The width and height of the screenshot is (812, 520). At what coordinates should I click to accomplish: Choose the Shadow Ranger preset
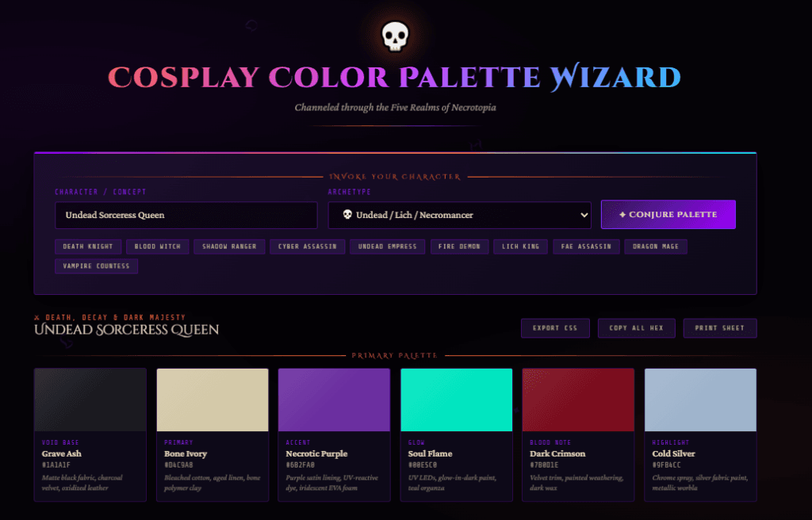[x=228, y=247]
